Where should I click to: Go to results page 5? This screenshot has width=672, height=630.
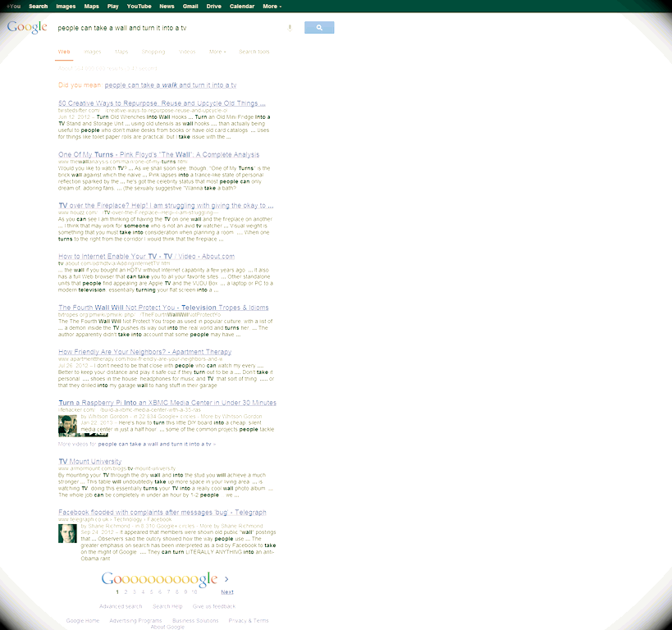click(x=151, y=592)
